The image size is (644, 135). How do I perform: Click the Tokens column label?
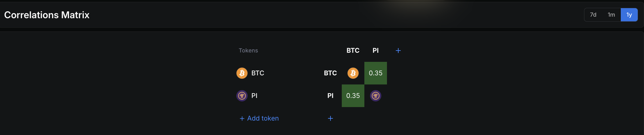[x=248, y=51]
